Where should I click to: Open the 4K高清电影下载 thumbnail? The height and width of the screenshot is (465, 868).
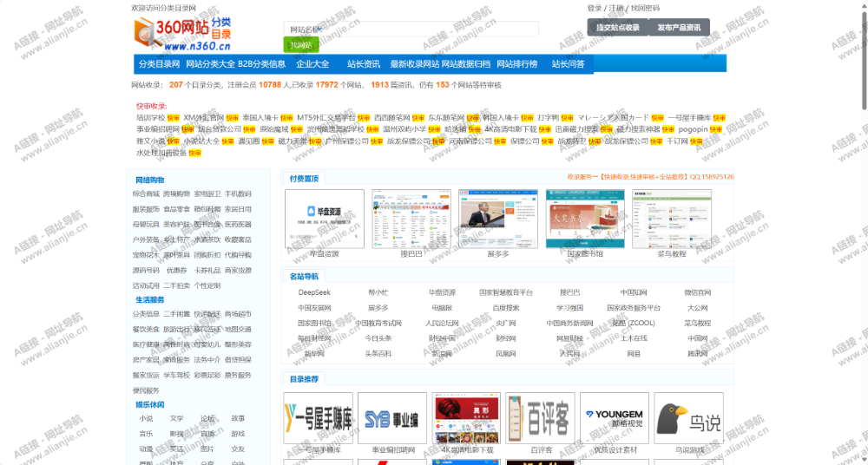tap(466, 418)
